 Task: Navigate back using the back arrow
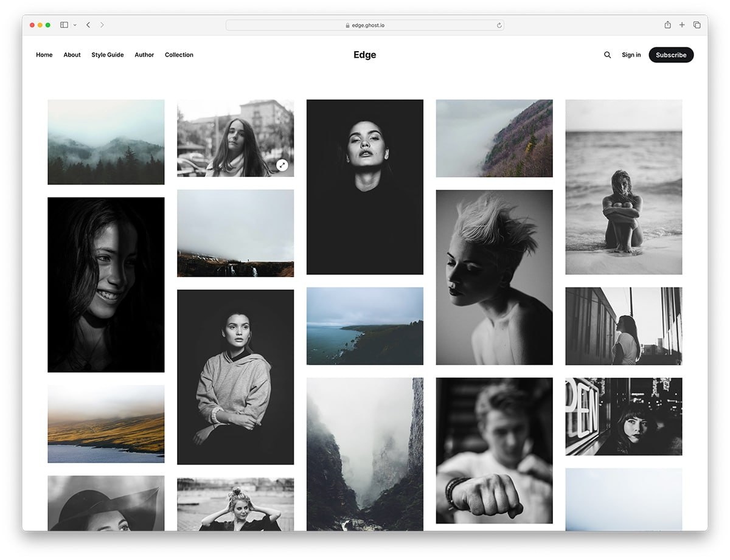point(88,25)
